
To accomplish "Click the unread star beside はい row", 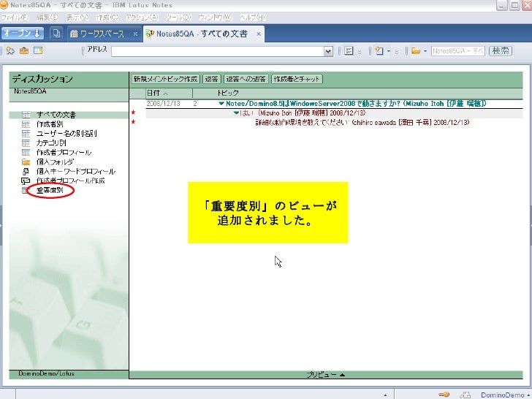I will 133,113.
